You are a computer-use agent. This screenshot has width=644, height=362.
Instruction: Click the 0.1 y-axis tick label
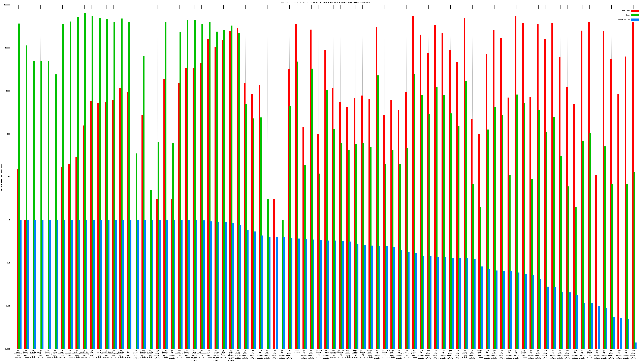[x=9, y=263]
